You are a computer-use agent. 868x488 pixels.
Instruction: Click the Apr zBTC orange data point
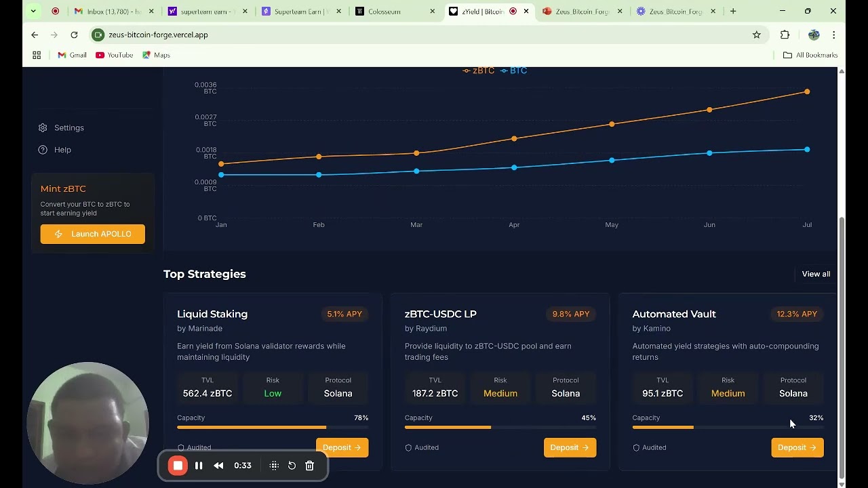tap(514, 138)
